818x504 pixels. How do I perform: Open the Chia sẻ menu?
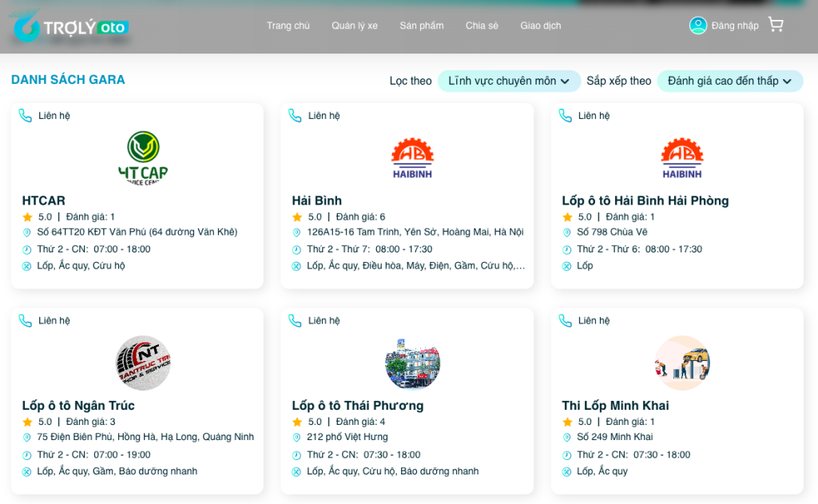[x=482, y=26]
